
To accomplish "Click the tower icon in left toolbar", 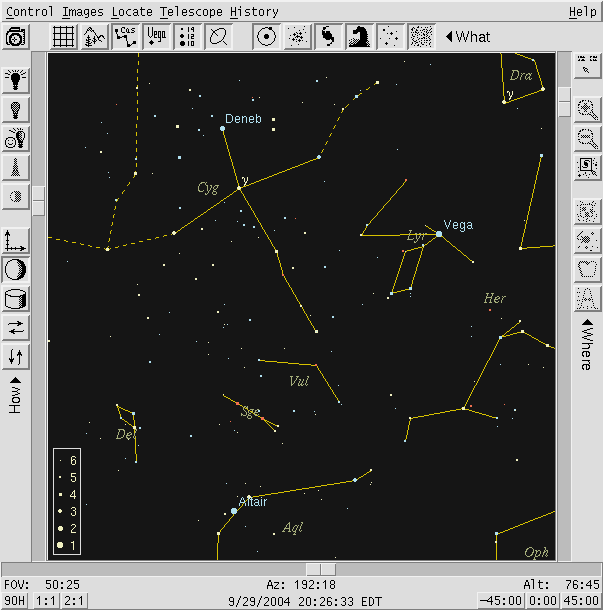I will click(16, 168).
